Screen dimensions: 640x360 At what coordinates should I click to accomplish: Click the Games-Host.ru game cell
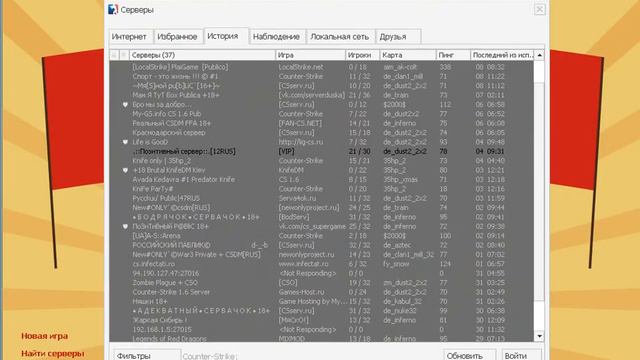[x=301, y=292]
